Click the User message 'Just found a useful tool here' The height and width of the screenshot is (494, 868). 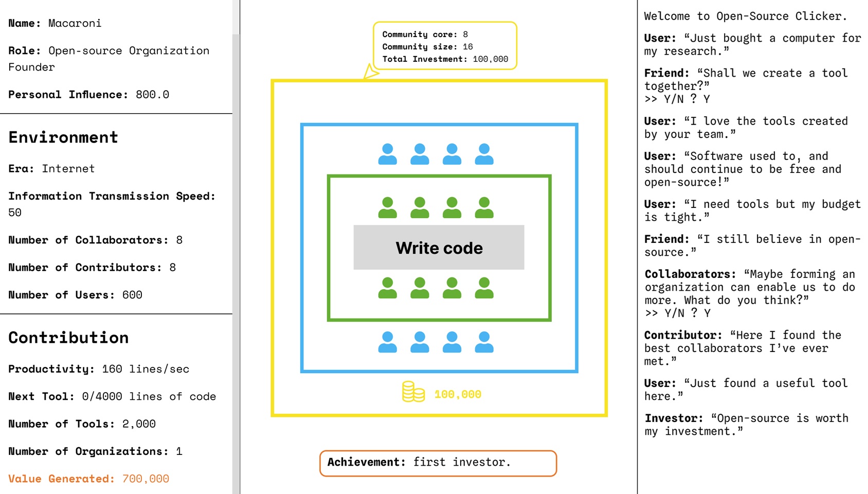click(746, 390)
